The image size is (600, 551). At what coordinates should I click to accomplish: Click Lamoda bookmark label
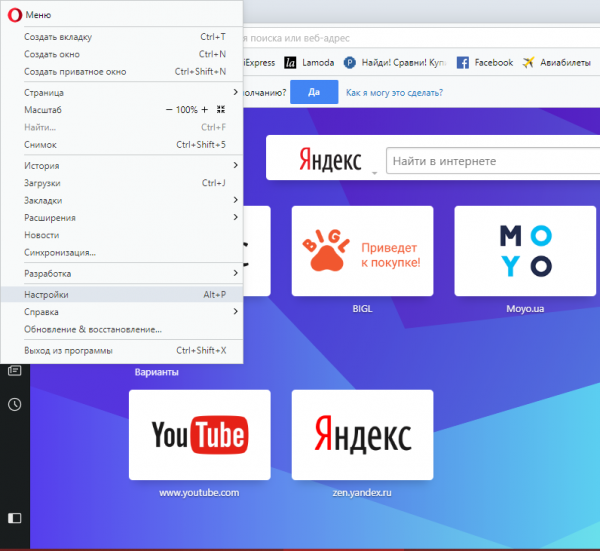pos(318,62)
